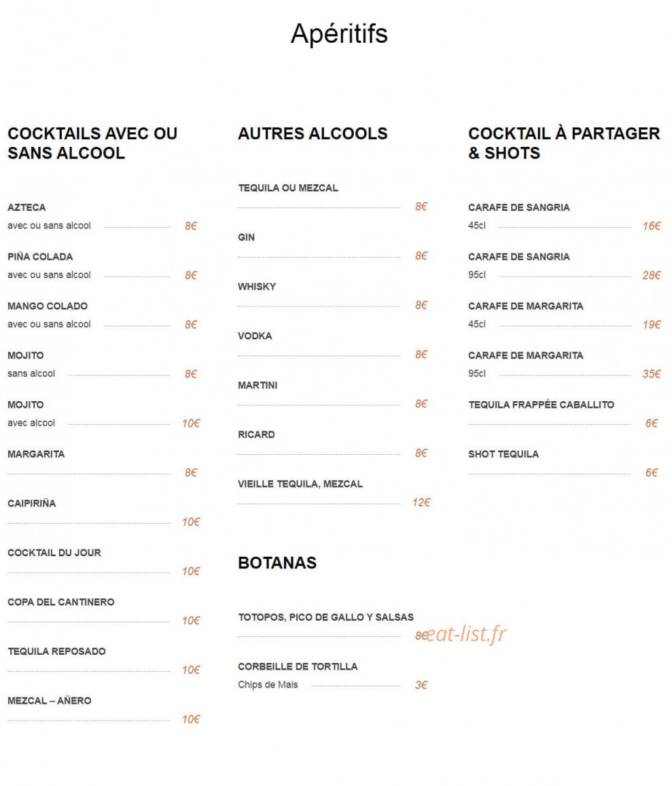The image size is (672, 786).
Task: Click the Autres Alcools section heading
Action: pyautogui.click(x=313, y=133)
